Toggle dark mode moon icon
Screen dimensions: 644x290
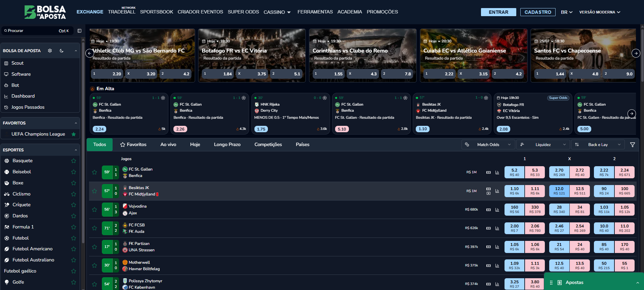point(62,50)
